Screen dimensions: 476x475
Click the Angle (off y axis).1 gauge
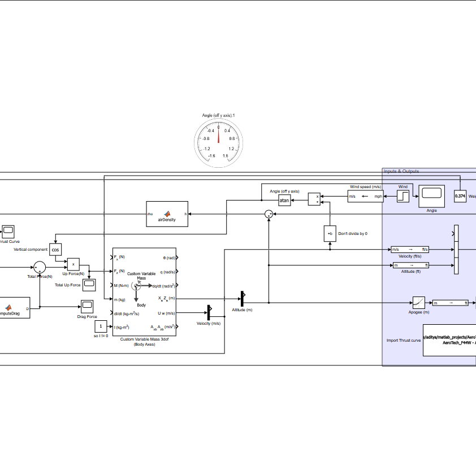coord(218,143)
